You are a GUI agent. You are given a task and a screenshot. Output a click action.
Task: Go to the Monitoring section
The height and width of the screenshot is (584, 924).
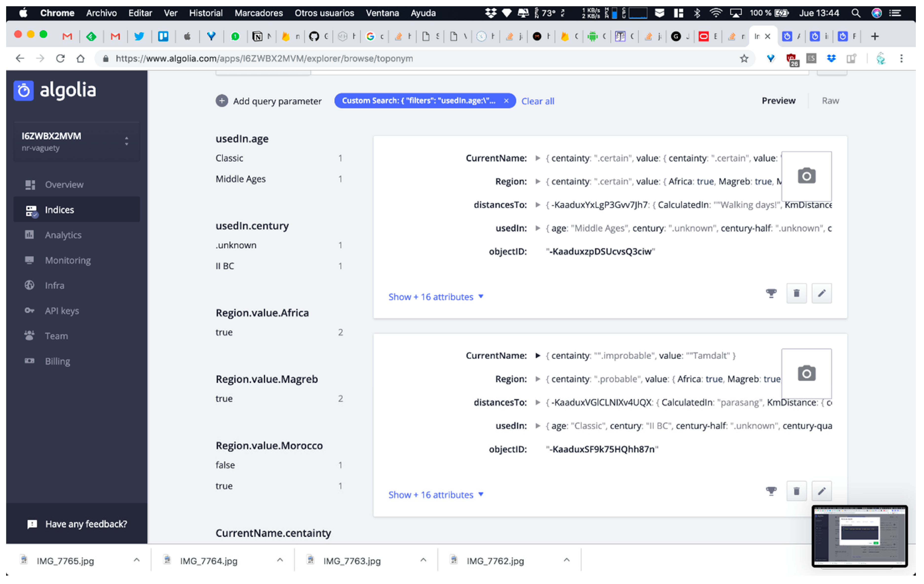pyautogui.click(x=68, y=260)
